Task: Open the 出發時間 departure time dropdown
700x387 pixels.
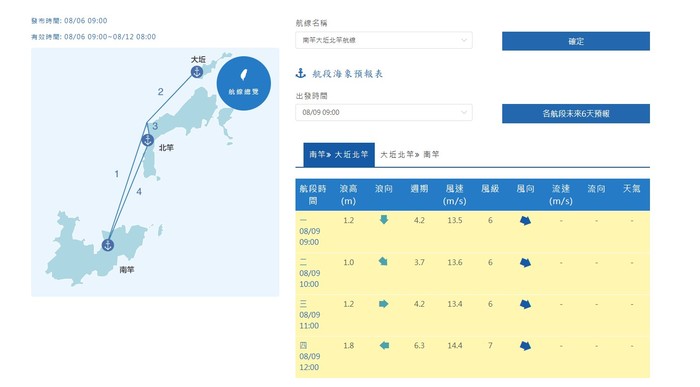Action: pos(384,112)
